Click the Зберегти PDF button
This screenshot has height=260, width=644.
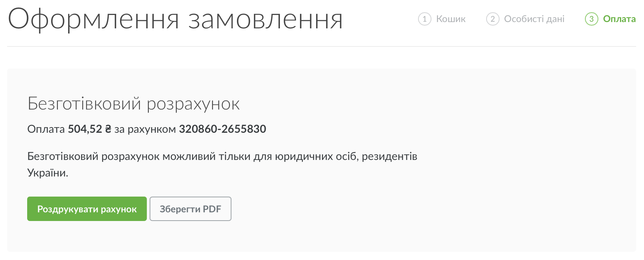tap(191, 209)
